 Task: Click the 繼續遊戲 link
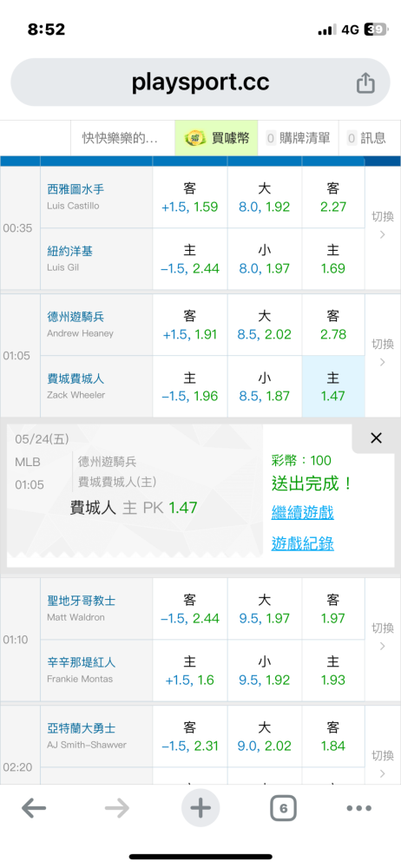tap(302, 513)
